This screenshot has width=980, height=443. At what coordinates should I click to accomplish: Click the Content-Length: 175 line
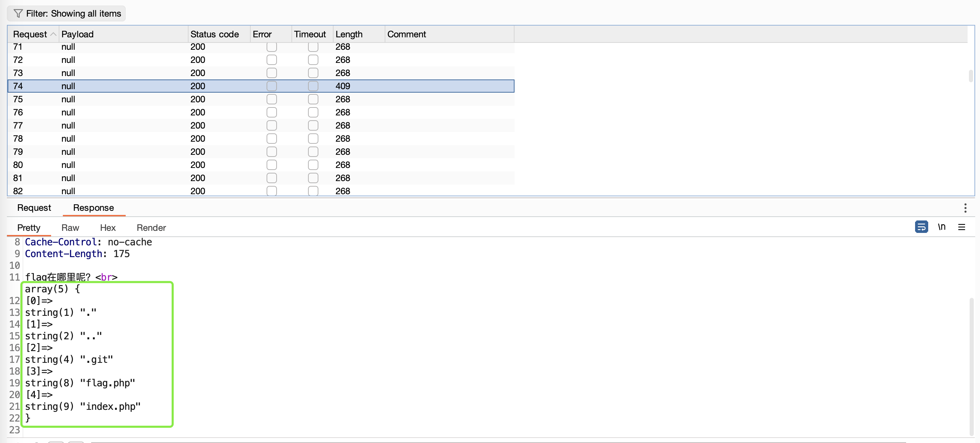77,254
